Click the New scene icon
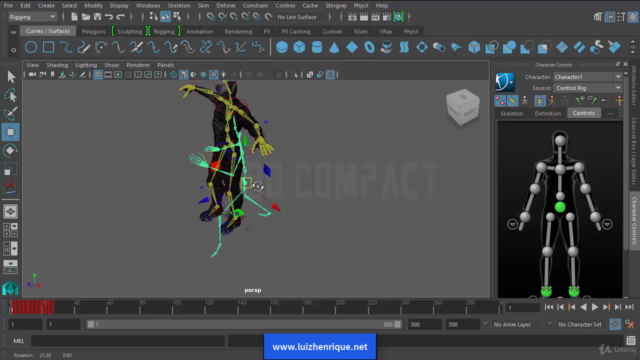Viewport: 640px width, 360px height. point(74,17)
